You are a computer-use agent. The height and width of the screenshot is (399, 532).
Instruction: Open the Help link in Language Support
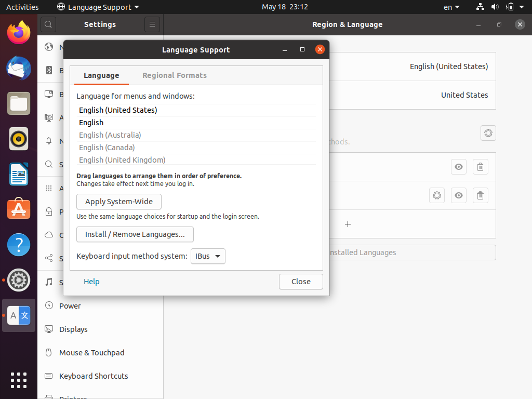coord(91,282)
